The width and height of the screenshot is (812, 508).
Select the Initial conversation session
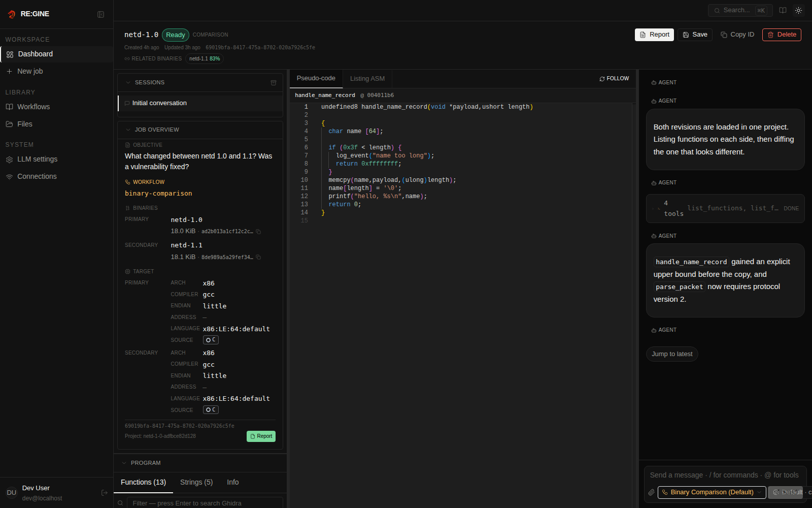point(200,103)
